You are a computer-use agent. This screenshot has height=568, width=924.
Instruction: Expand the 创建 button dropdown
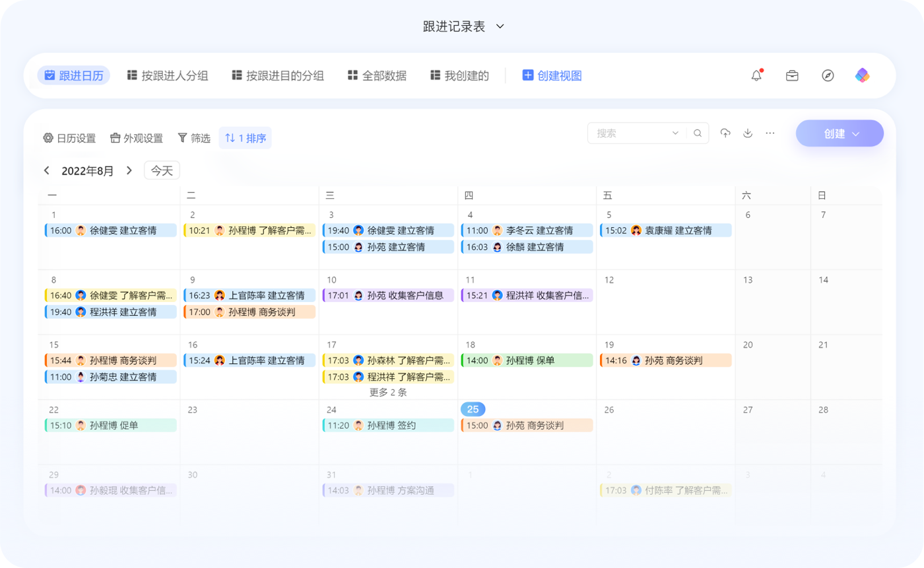pos(855,133)
